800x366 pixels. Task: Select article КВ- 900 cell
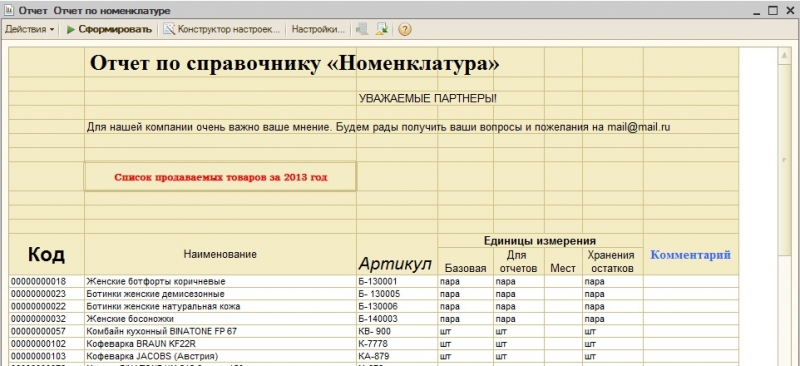pos(397,331)
